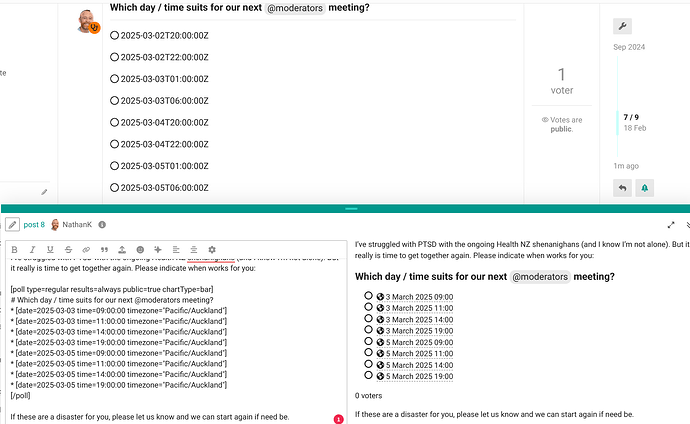The image size is (690, 424).
Task: Click the reply arrow button on timeline
Action: coord(622,188)
